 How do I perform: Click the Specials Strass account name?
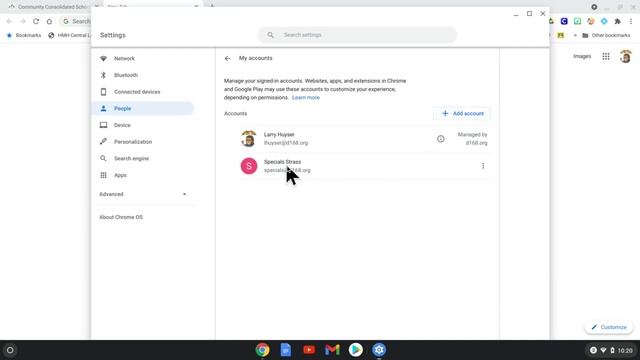pyautogui.click(x=282, y=162)
